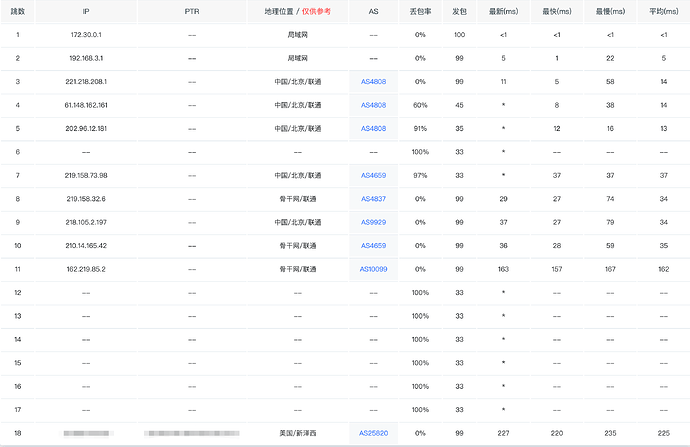Click the 60% packet loss value
Image resolution: width=690 pixels, height=447 pixels.
(x=420, y=105)
